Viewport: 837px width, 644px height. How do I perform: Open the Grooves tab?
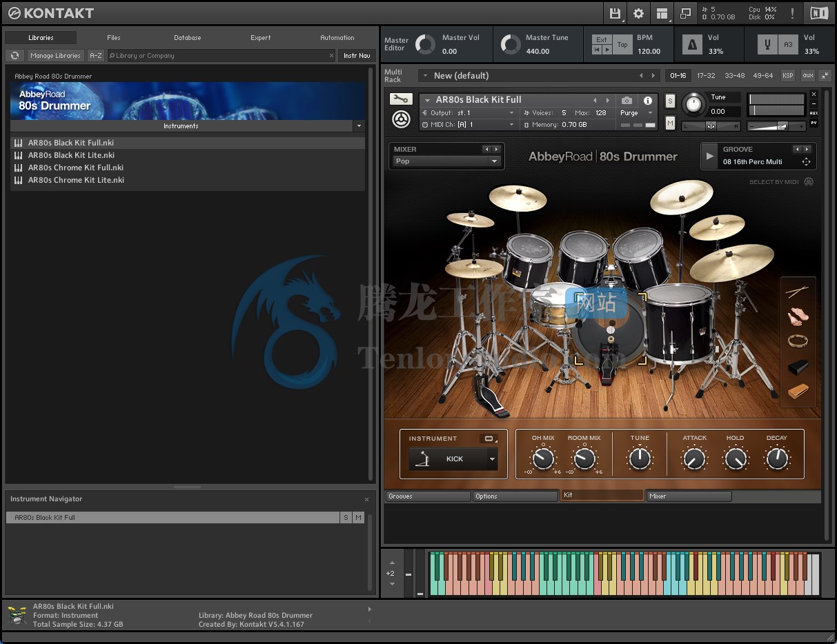pos(428,496)
